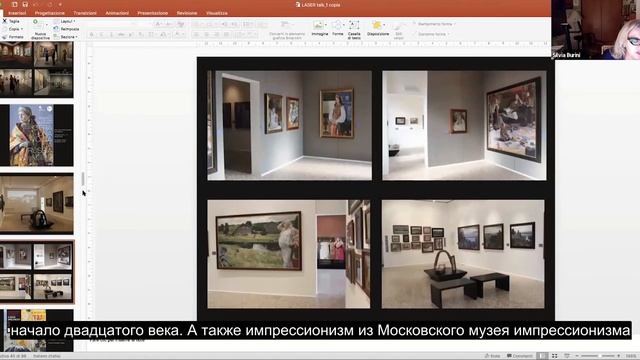Screen dimensions: 640x360
Task: Open the Presentazione ribbon tab
Action: [152, 13]
